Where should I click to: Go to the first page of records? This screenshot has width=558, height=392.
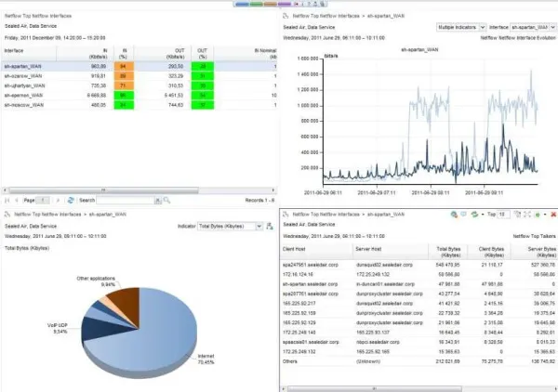(x=8, y=200)
